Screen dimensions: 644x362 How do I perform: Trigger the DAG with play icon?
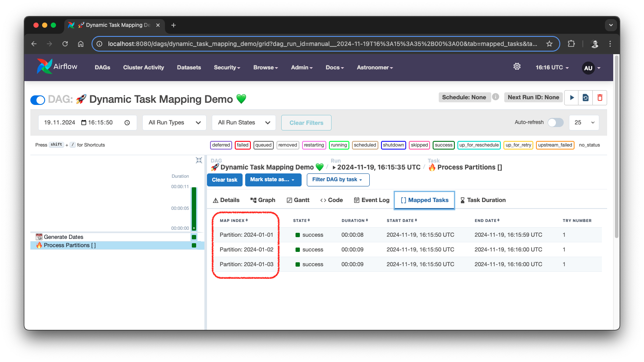pos(572,98)
